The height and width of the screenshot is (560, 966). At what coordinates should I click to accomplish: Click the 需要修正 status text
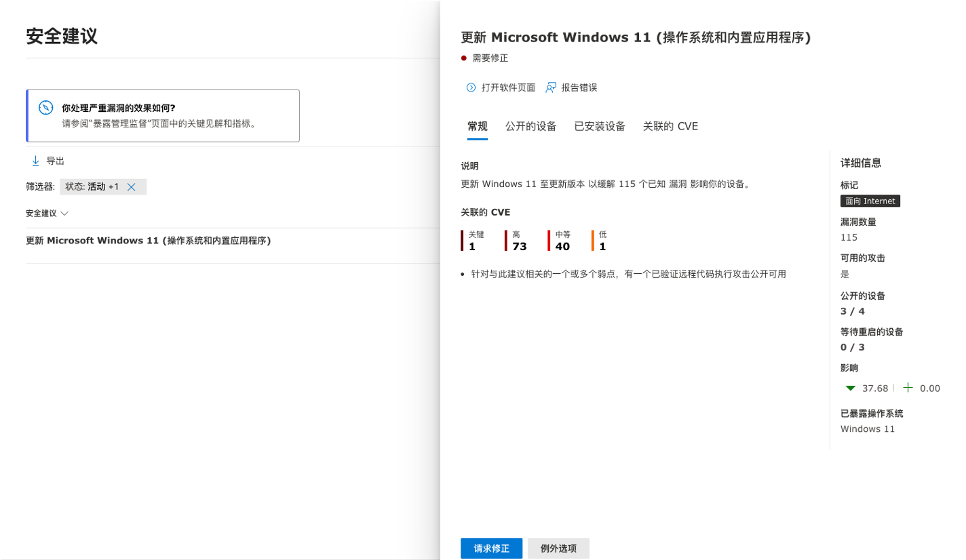490,58
